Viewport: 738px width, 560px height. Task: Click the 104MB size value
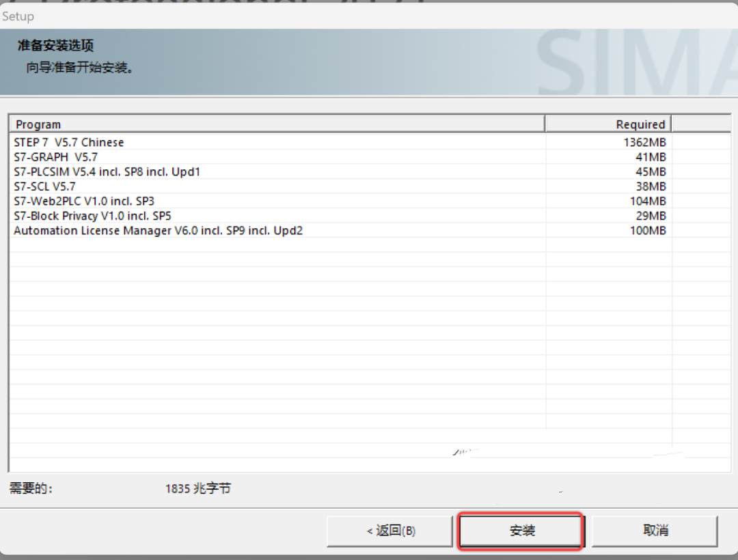coord(648,201)
